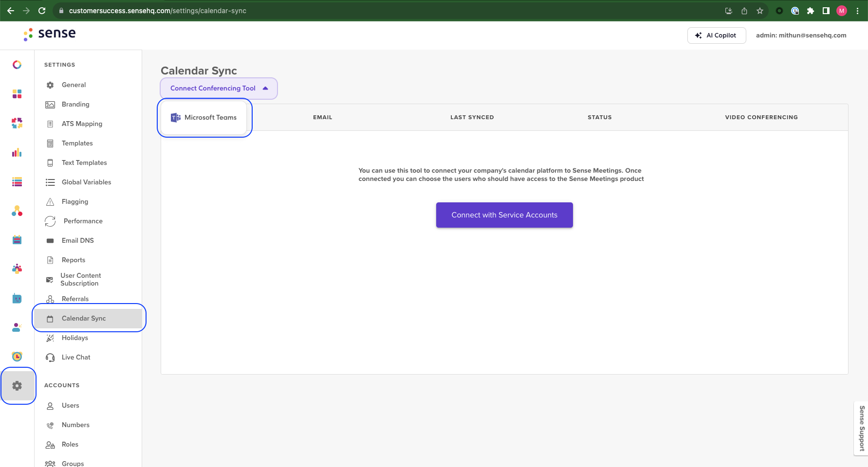
Task: Open the person icon in left rail
Action: 17,327
